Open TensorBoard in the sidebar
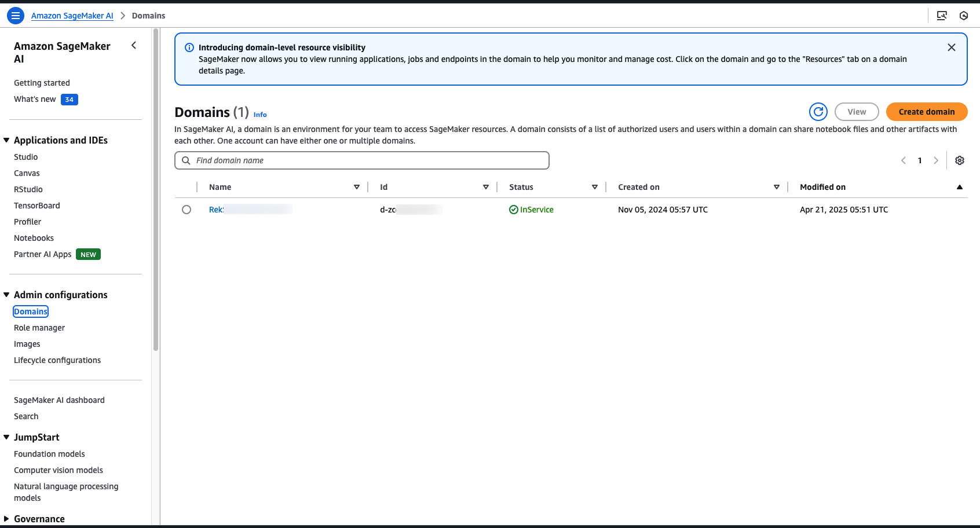This screenshot has width=980, height=528. (37, 206)
